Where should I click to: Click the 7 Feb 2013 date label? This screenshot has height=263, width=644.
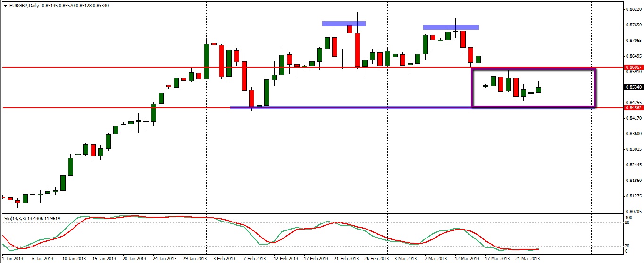(x=255, y=259)
